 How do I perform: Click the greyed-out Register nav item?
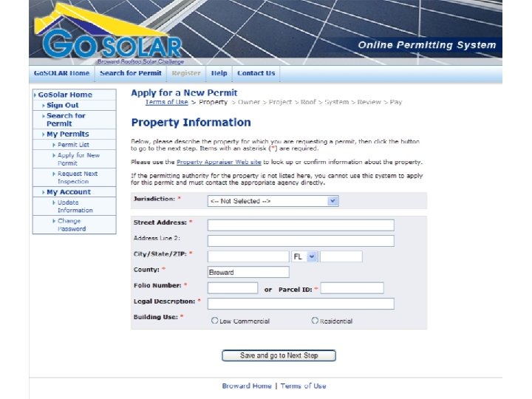pyautogui.click(x=186, y=73)
